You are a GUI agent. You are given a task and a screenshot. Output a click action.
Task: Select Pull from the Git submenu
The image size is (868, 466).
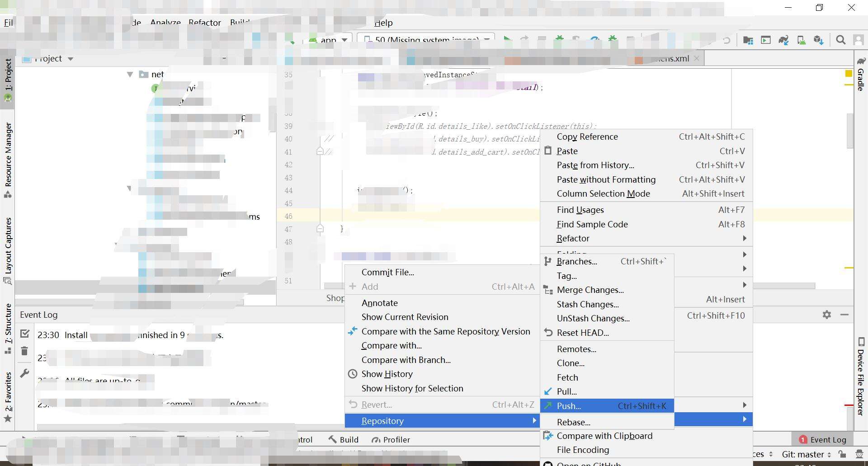[607, 391]
